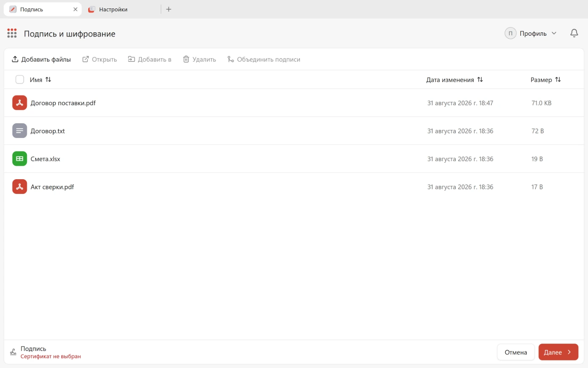
Task: Select file name Акт сверки.pdf
Action: (x=52, y=187)
